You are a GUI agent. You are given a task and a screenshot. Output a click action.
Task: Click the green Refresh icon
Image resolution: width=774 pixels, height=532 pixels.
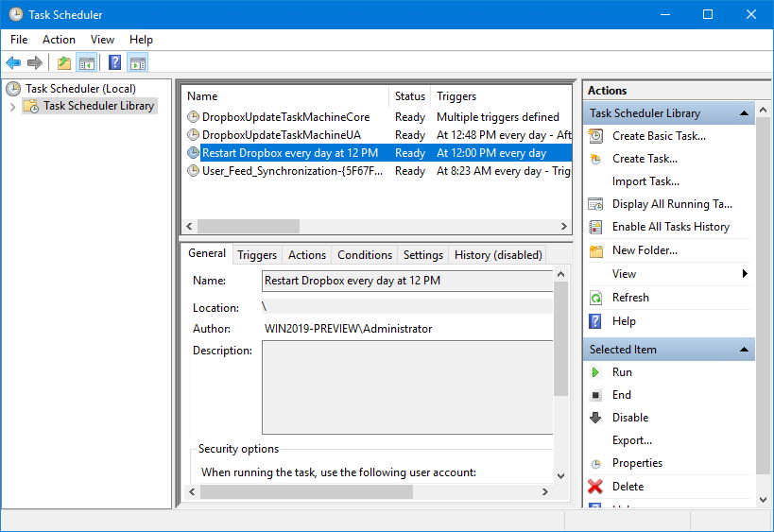tap(595, 298)
